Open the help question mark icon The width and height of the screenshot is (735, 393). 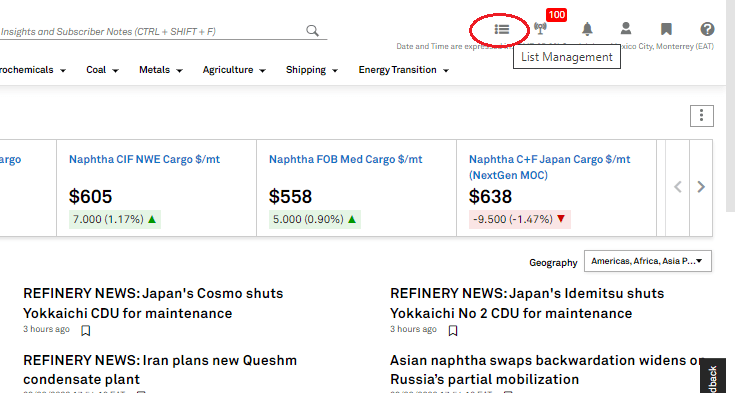(x=707, y=29)
